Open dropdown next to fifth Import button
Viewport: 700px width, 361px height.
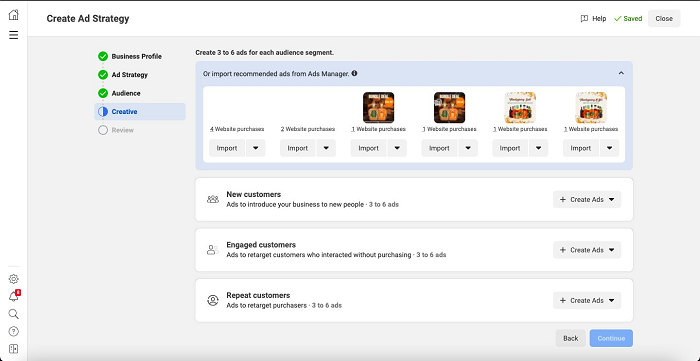538,148
